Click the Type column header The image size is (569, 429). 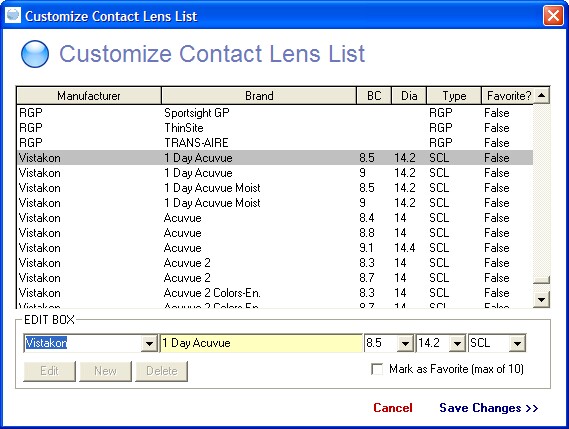click(454, 96)
